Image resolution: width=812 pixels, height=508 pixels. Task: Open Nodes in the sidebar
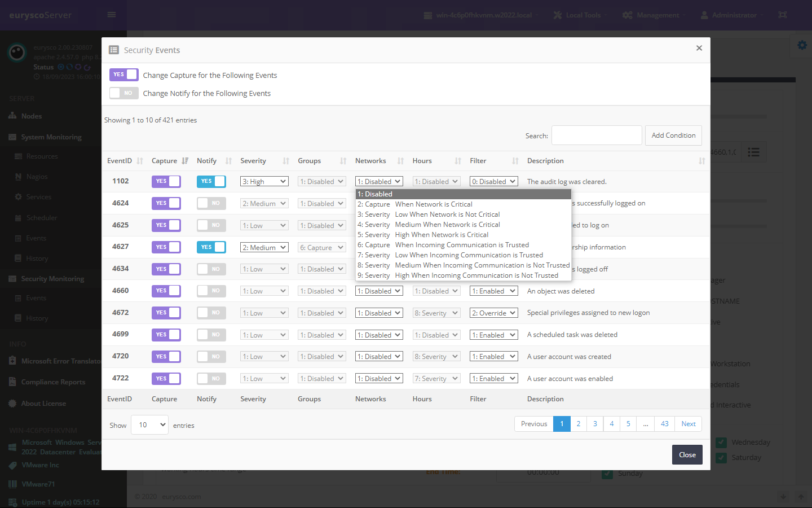click(x=32, y=116)
